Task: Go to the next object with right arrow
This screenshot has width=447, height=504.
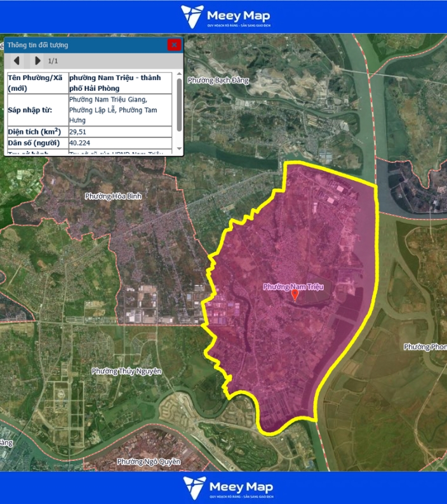Action: pyautogui.click(x=37, y=61)
